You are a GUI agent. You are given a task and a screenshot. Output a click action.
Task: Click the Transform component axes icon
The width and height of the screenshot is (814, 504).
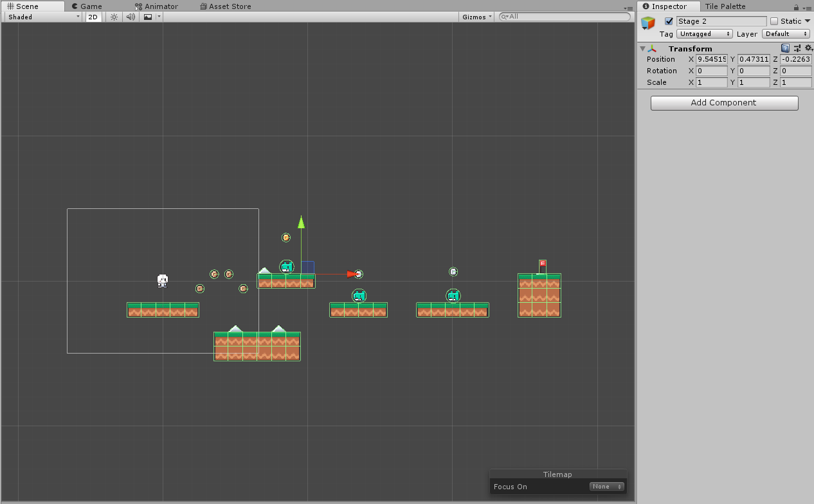click(652, 49)
